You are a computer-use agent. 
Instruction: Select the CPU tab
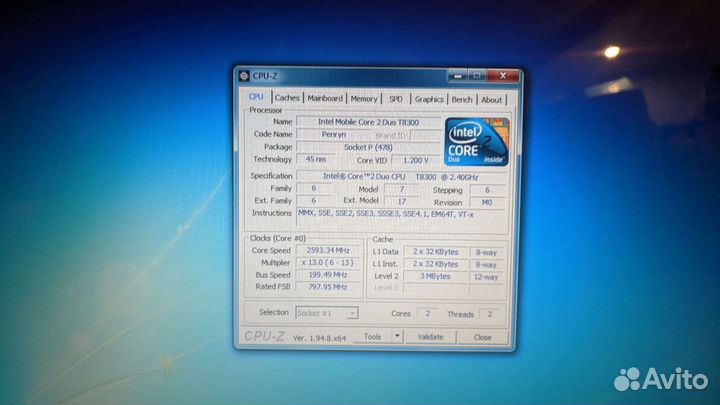[x=256, y=97]
